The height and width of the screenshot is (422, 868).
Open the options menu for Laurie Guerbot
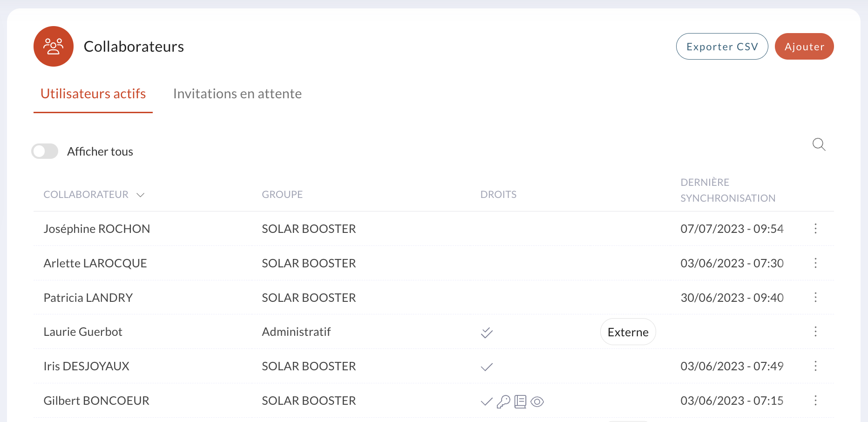815,332
